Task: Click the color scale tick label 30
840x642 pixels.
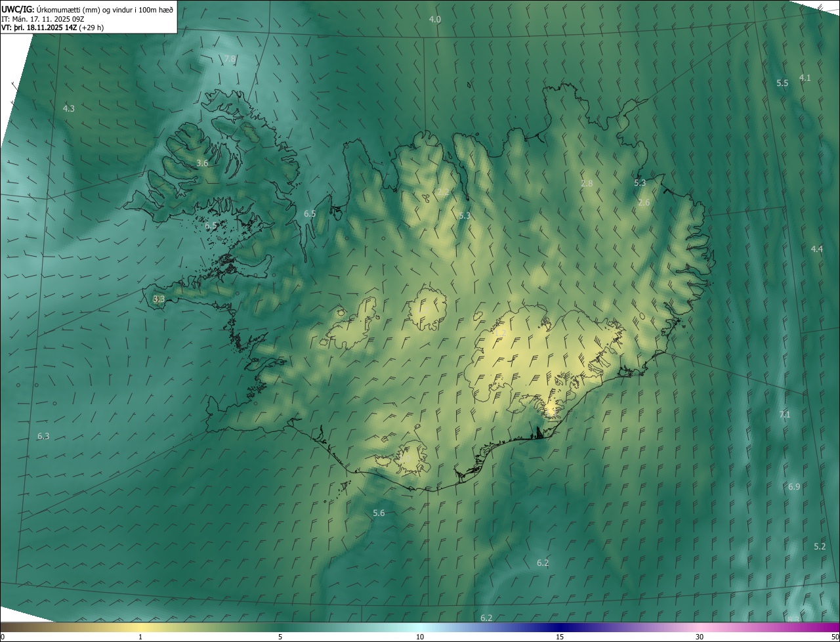Action: coord(700,637)
